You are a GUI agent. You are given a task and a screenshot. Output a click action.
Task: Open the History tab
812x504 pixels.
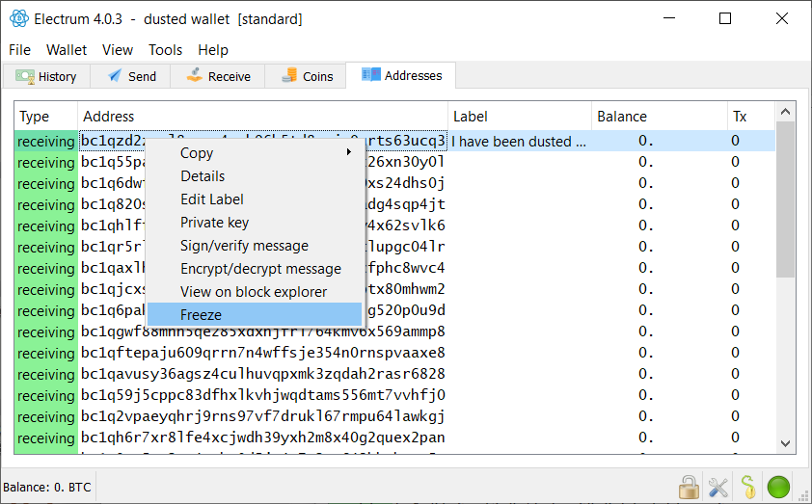(46, 76)
